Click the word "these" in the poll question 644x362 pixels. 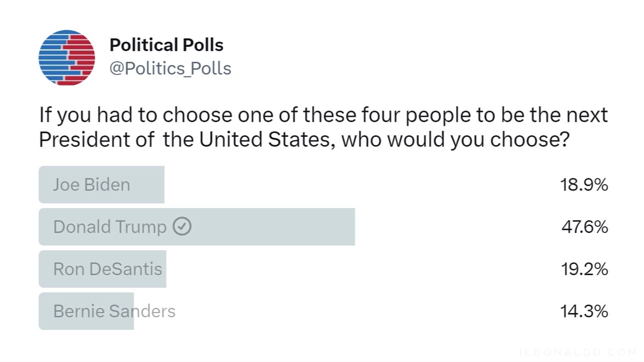click(330, 116)
